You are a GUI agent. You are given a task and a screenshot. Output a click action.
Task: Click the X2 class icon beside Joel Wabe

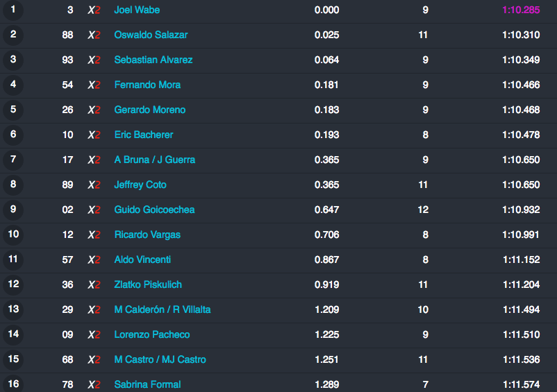[94, 10]
